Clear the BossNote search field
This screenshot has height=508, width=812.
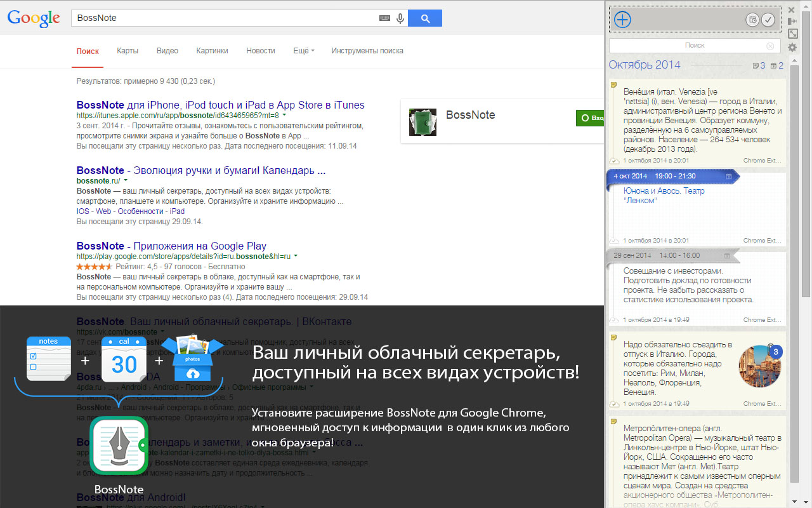click(x=770, y=46)
